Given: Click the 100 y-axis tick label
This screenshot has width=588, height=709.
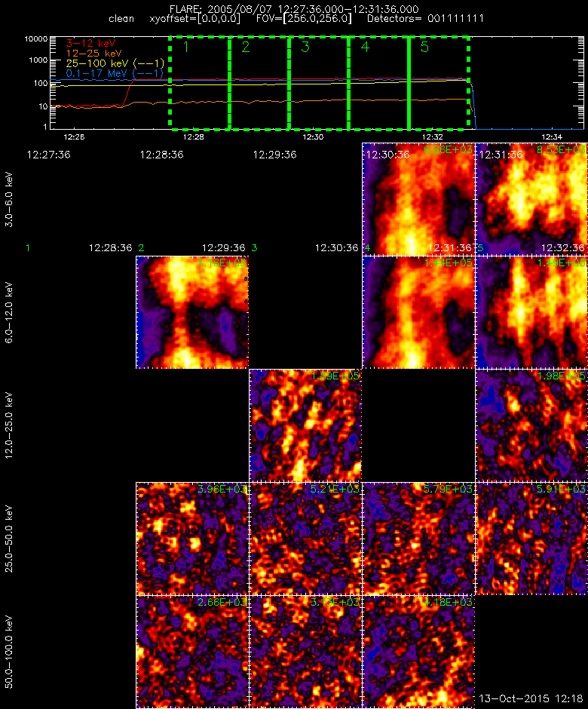Looking at the screenshot, I should (x=41, y=83).
